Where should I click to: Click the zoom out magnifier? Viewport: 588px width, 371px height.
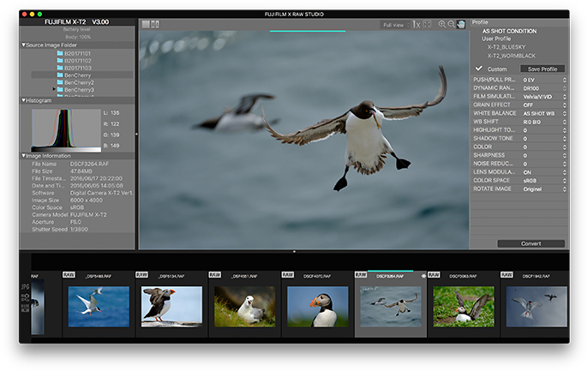452,25
